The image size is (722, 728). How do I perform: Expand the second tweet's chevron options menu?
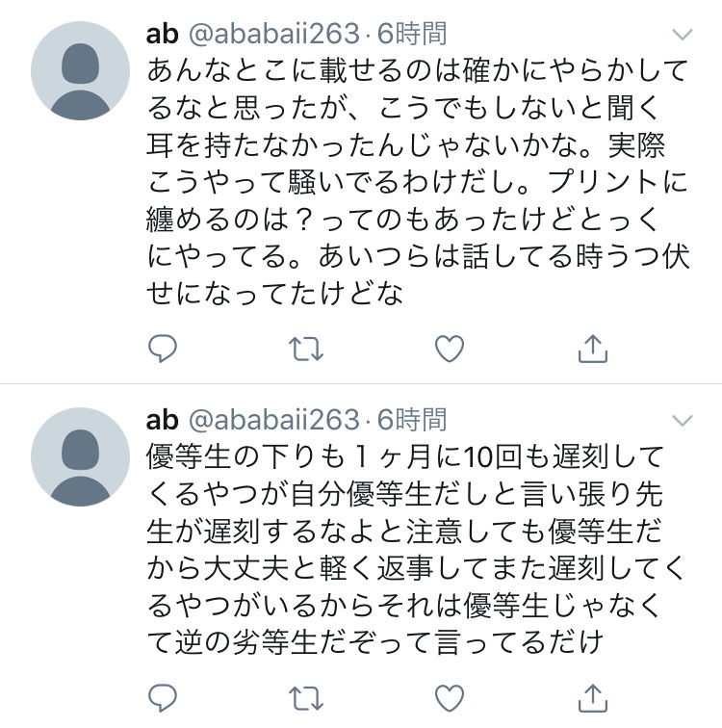coord(682,420)
